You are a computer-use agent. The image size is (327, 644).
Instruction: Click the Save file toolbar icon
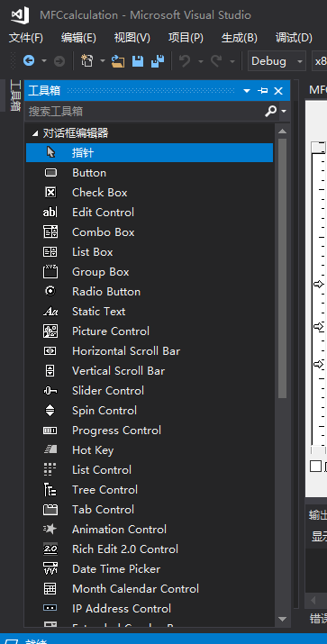coord(138,61)
